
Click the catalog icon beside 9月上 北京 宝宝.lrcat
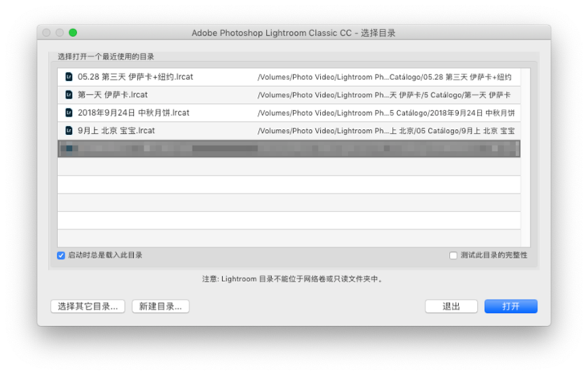coord(69,131)
